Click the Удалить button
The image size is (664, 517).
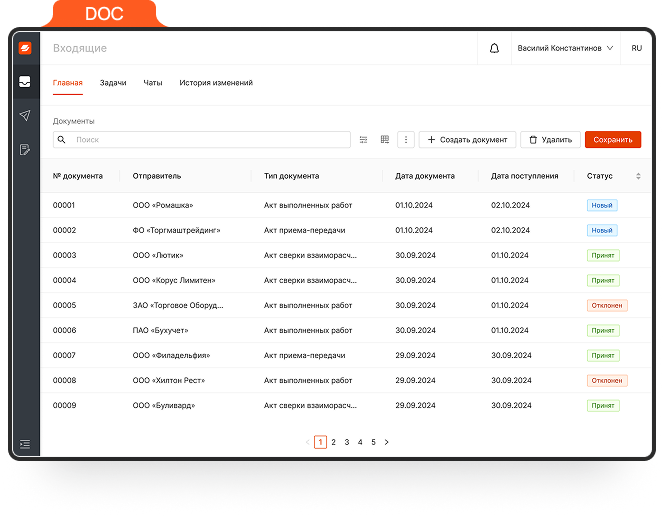pos(551,139)
